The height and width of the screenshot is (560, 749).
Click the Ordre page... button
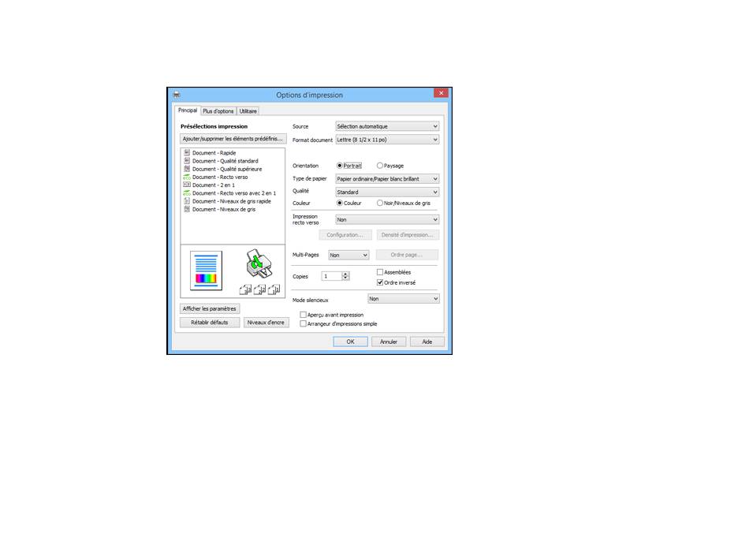[407, 255]
